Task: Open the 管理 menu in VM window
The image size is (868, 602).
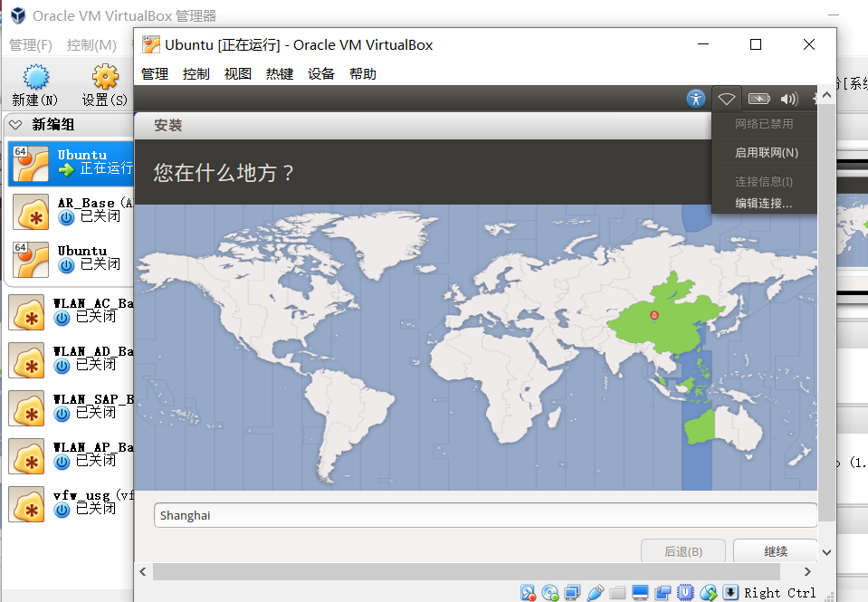Action: (155, 73)
